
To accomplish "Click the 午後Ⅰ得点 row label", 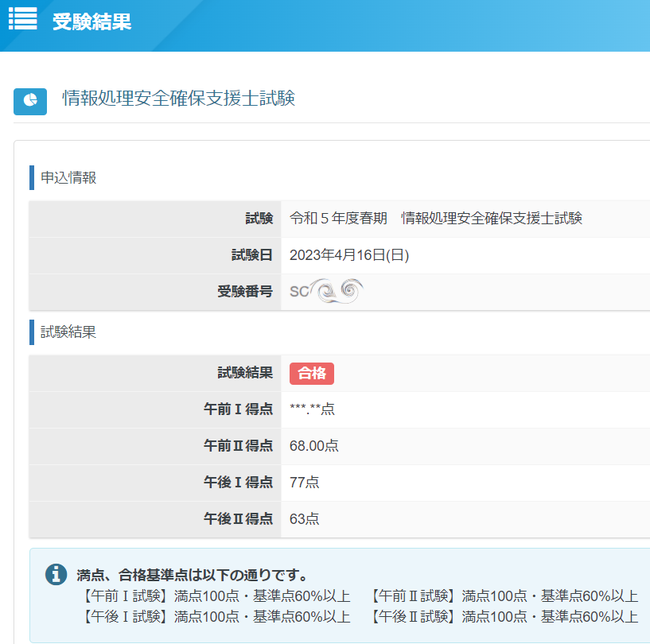I will click(238, 482).
